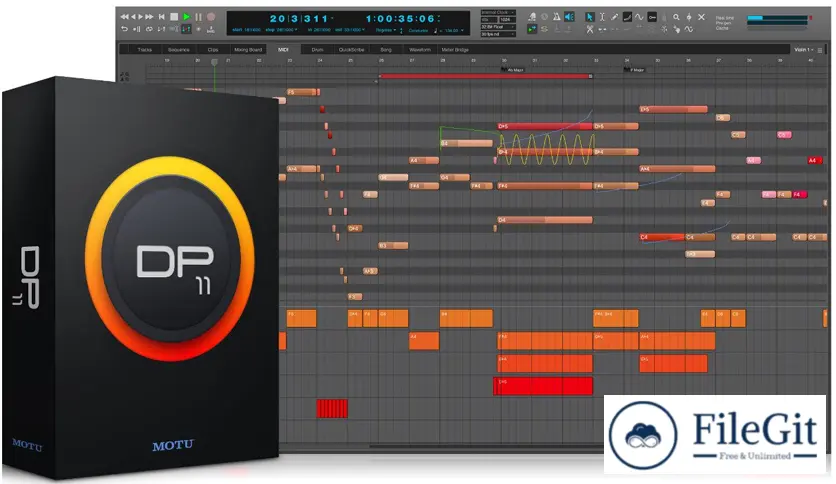
Task: Select the Zoom magnifier tool
Action: [x=676, y=17]
